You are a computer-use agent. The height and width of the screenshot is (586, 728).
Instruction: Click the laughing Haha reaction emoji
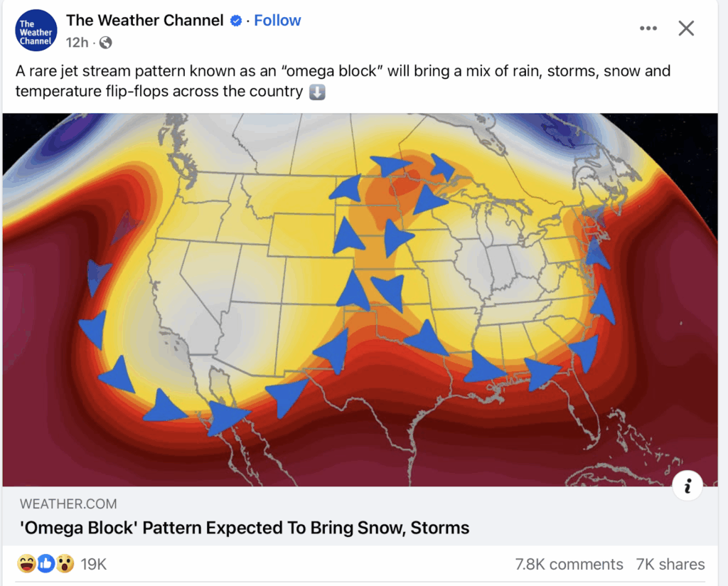tap(26, 564)
